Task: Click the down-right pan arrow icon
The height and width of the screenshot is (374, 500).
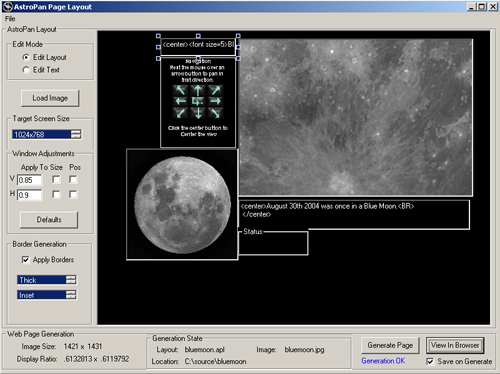Action: click(215, 113)
